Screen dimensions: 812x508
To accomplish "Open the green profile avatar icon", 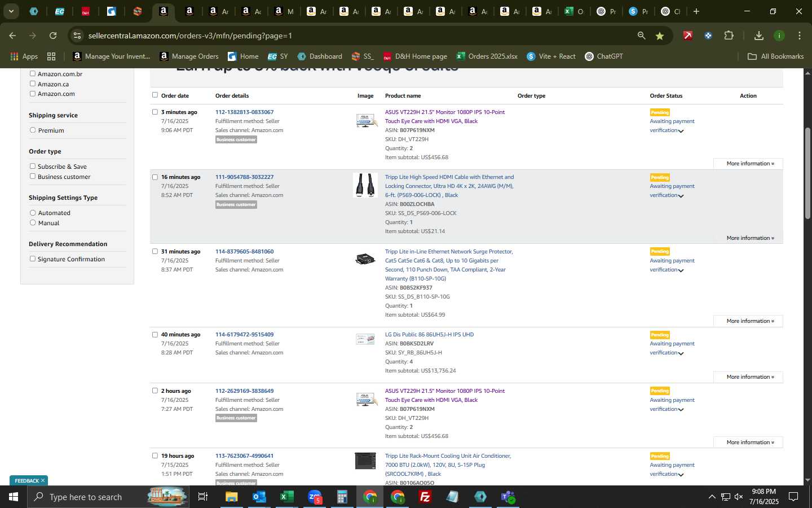I will tap(779, 36).
